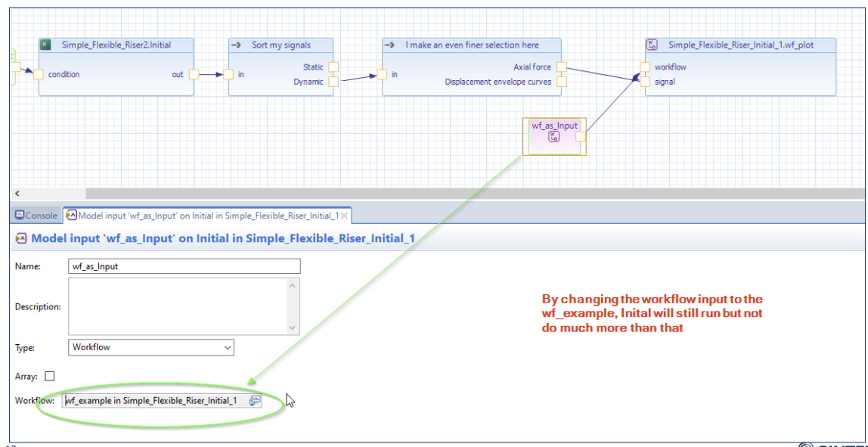Click the Dynamic output port
This screenshot has height=447, width=868.
point(333,82)
